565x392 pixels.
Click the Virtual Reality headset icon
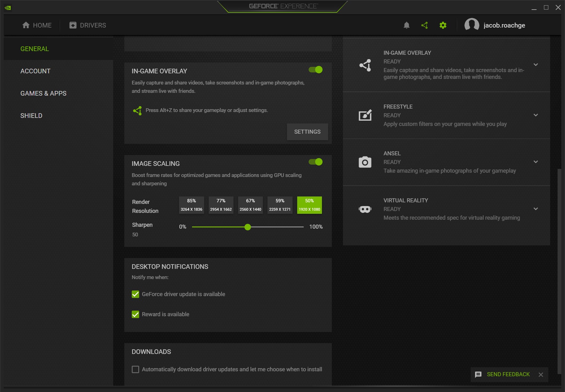(365, 209)
